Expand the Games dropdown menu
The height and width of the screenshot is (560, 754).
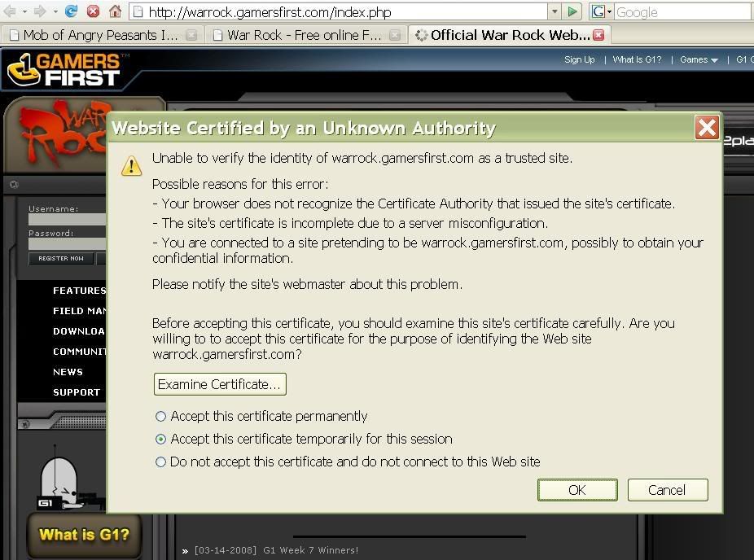[x=699, y=59]
